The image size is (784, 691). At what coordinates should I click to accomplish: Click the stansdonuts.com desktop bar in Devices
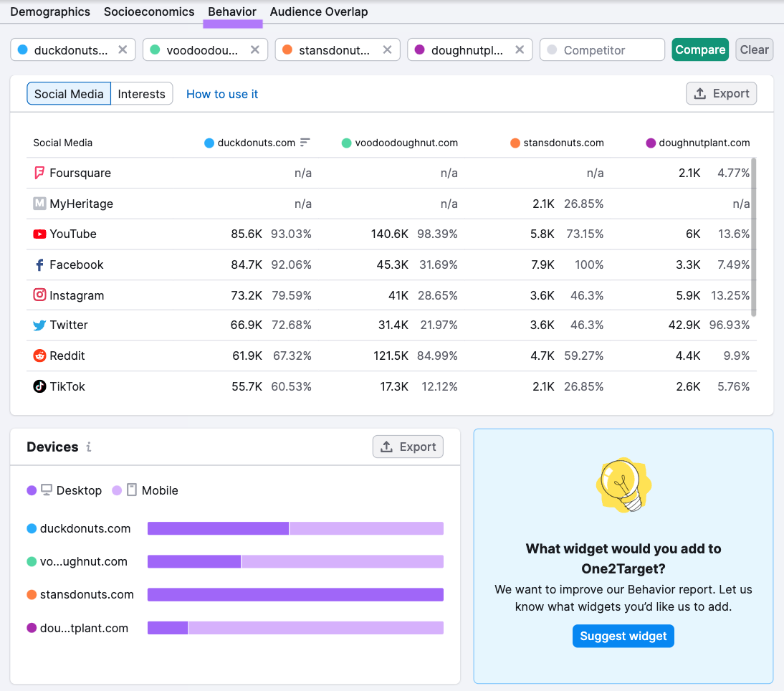click(x=295, y=595)
